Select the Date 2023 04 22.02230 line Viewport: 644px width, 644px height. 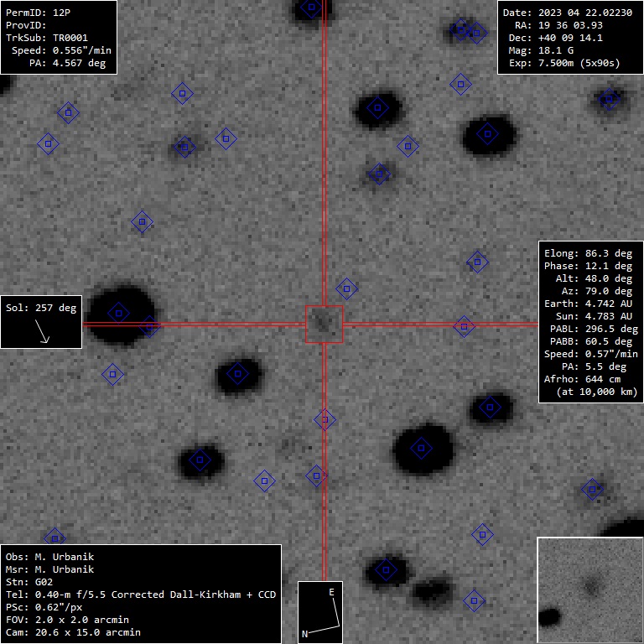click(567, 13)
